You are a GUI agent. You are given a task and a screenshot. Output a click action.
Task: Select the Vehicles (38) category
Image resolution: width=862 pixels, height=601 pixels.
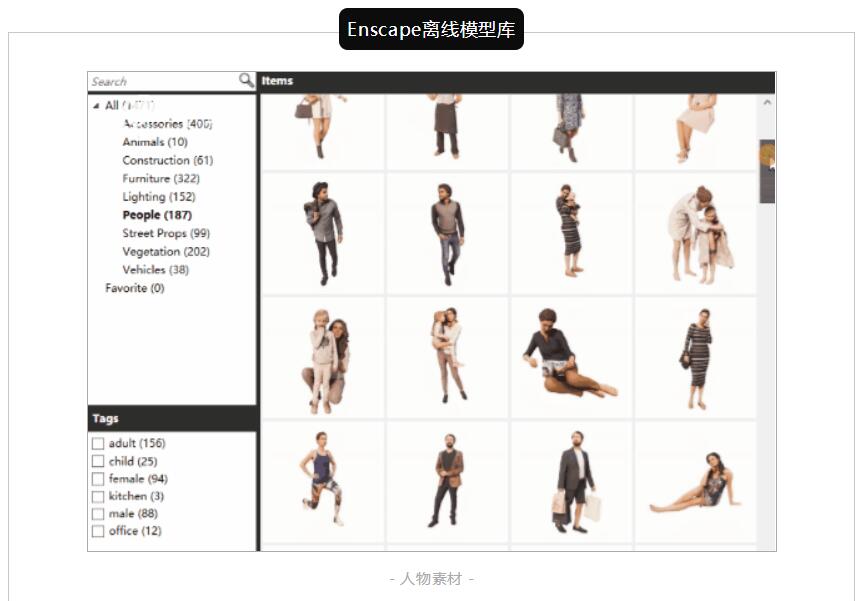(156, 269)
